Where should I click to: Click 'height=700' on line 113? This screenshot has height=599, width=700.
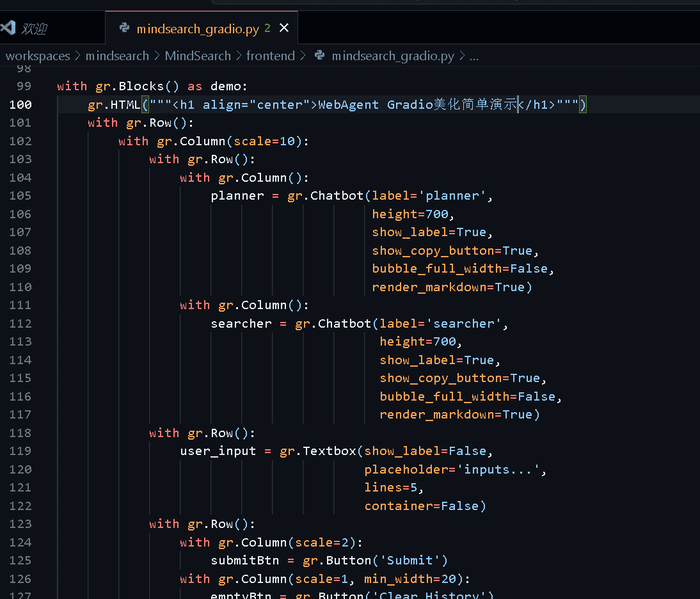click(418, 342)
